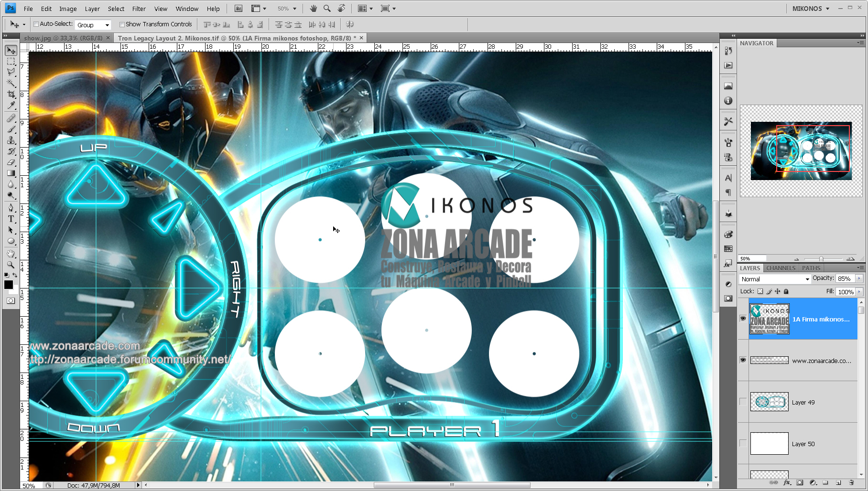Select the Horizontal Type tool
The height and width of the screenshot is (491, 868).
(x=11, y=219)
